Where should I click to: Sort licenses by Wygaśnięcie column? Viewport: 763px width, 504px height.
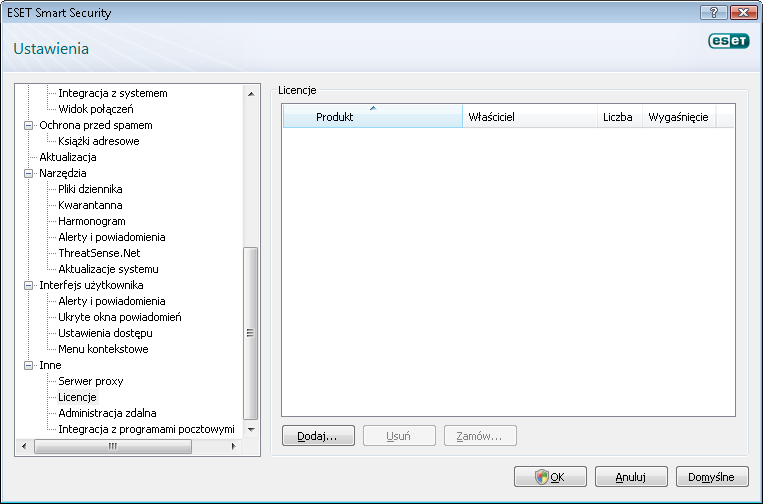[x=679, y=117]
